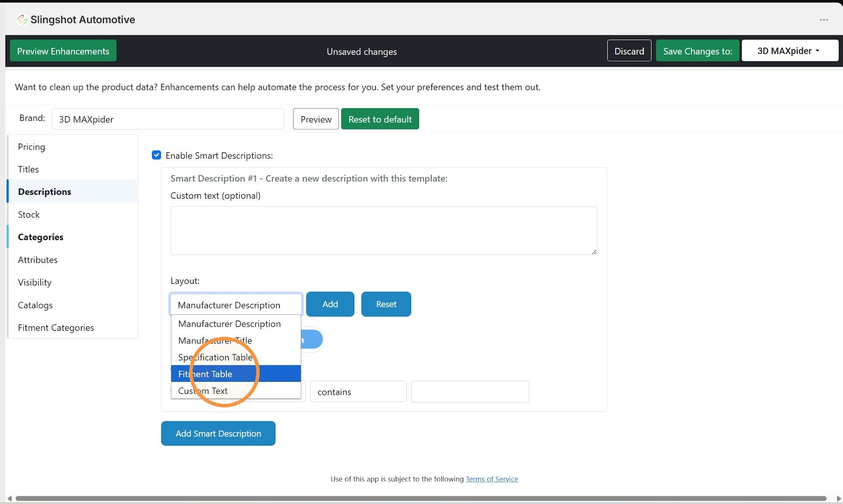Click Save Changes to button
This screenshot has width=843, height=504.
pyautogui.click(x=697, y=51)
